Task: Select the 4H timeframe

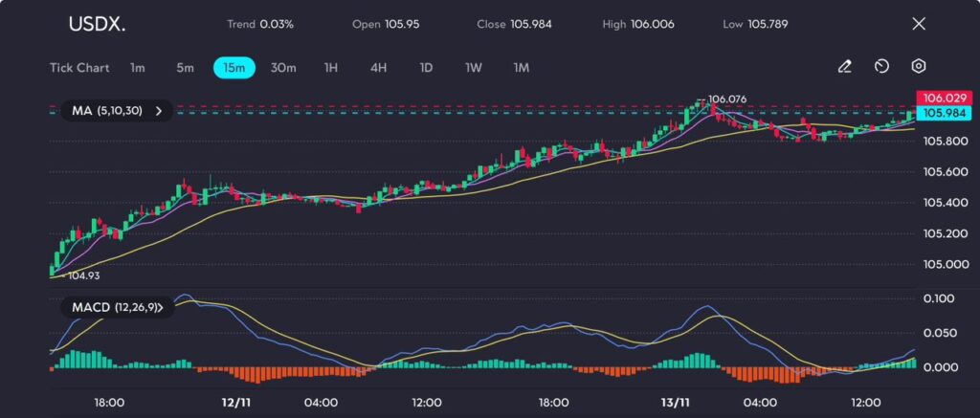Action: coord(378,68)
